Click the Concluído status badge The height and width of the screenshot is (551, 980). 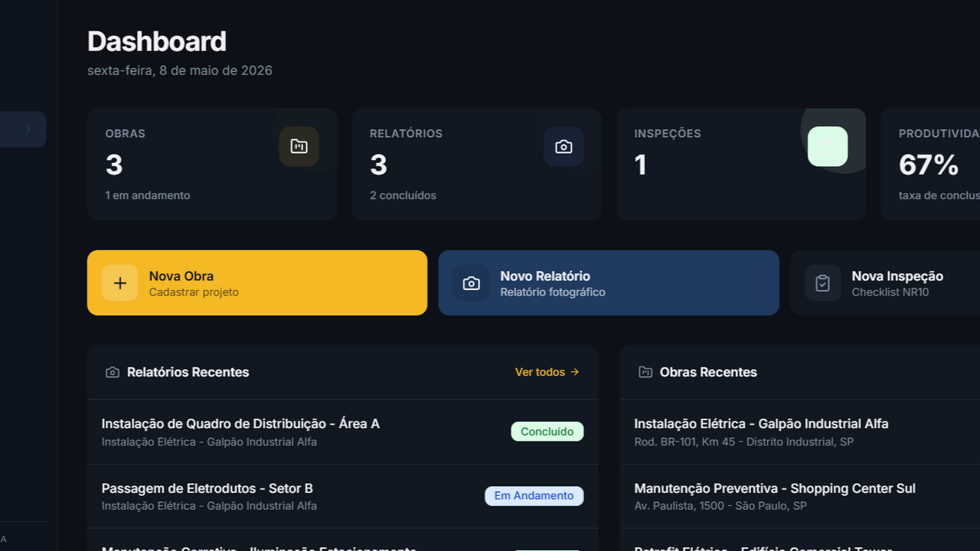coord(547,432)
